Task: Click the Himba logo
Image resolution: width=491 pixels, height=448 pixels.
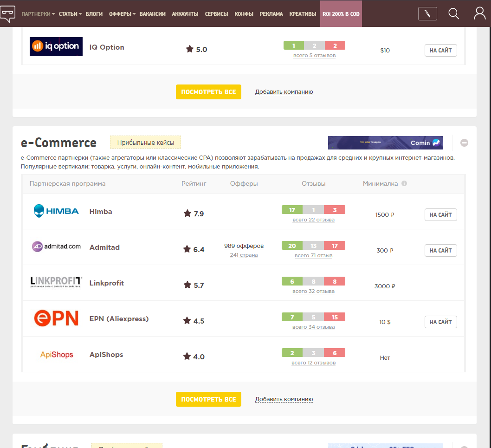Action: point(56,211)
